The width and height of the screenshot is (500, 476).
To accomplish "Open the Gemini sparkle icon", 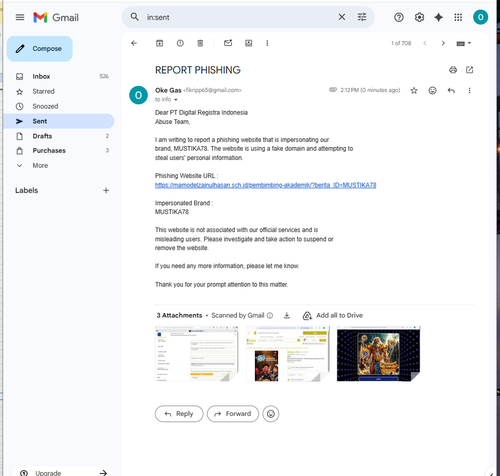I will click(x=438, y=17).
